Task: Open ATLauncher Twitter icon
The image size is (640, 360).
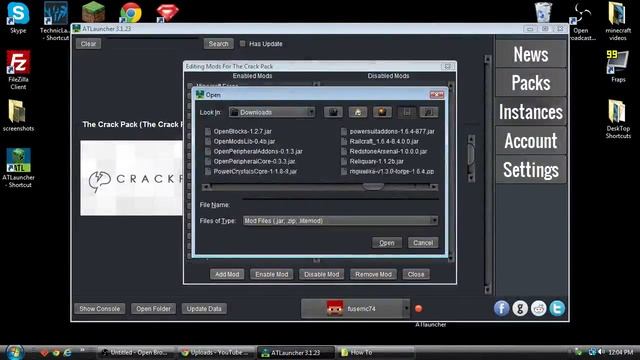Action: pos(557,309)
